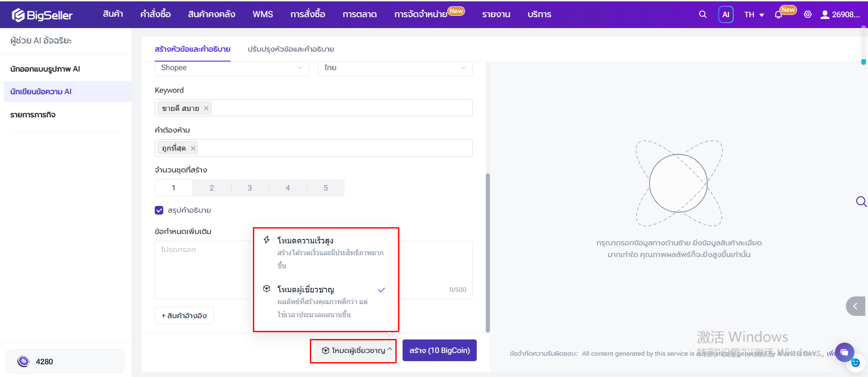This screenshot has height=377, width=868.
Task: Click the AI assistant icon in header
Action: tap(726, 14)
